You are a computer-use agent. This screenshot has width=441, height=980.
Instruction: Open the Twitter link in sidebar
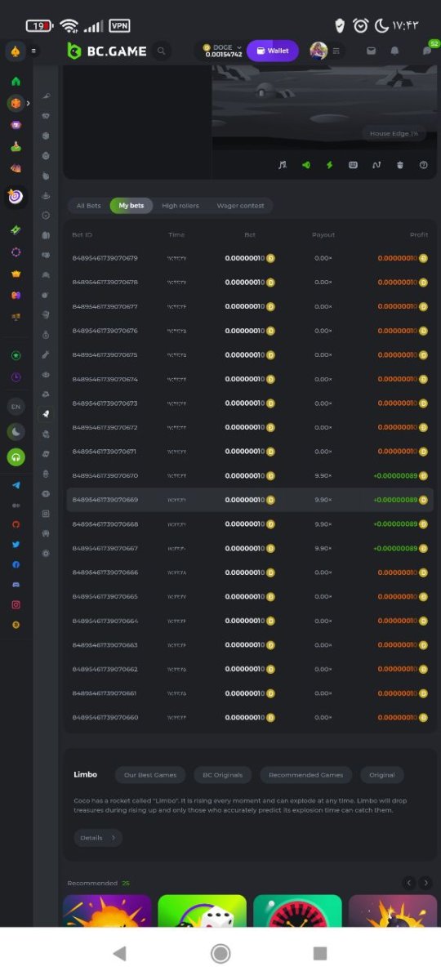coord(16,545)
